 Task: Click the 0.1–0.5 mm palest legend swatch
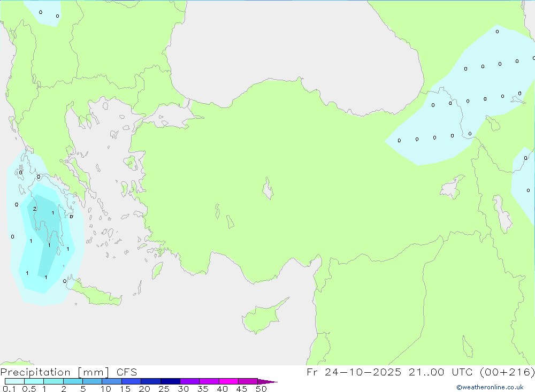[x=14, y=381]
